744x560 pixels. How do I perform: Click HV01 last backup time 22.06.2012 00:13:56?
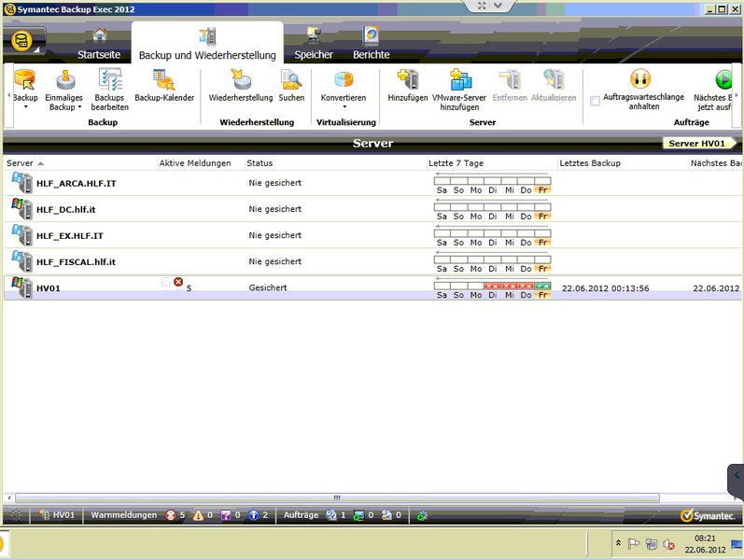[x=606, y=288]
